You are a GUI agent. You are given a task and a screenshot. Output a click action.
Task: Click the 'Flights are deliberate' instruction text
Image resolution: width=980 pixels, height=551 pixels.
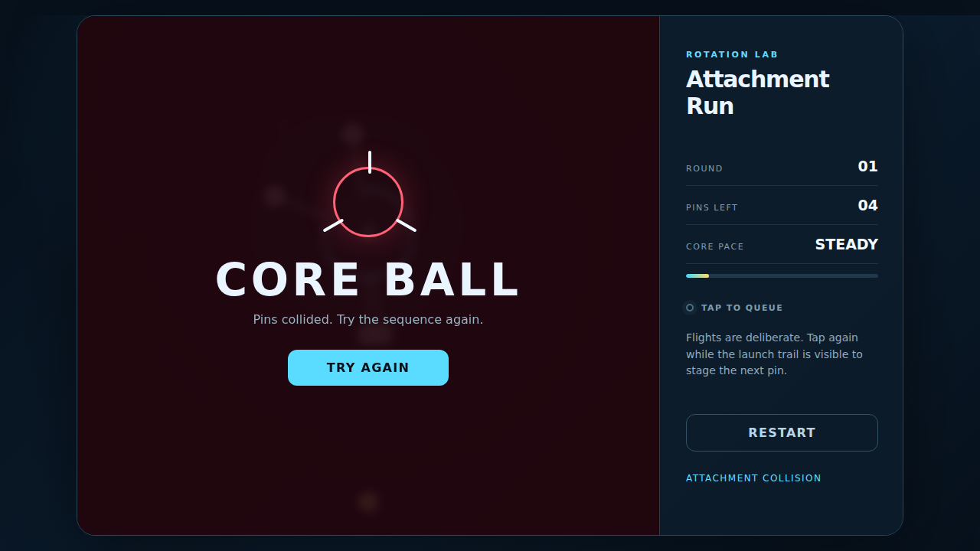point(774,354)
